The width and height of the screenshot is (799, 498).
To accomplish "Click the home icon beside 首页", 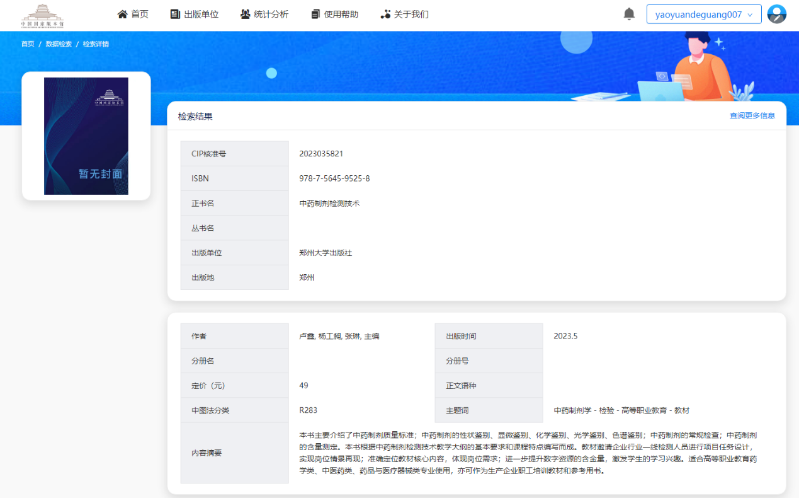I will point(122,14).
